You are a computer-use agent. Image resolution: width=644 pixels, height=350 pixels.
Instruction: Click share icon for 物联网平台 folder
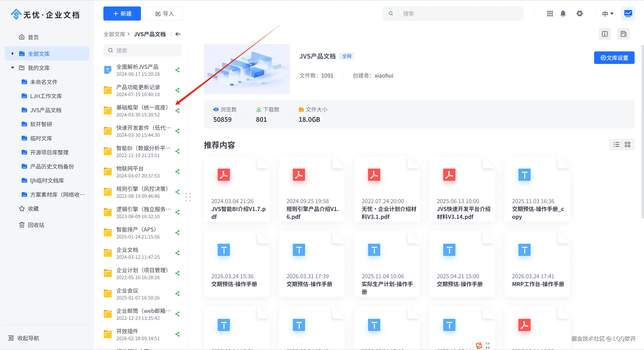(x=177, y=171)
